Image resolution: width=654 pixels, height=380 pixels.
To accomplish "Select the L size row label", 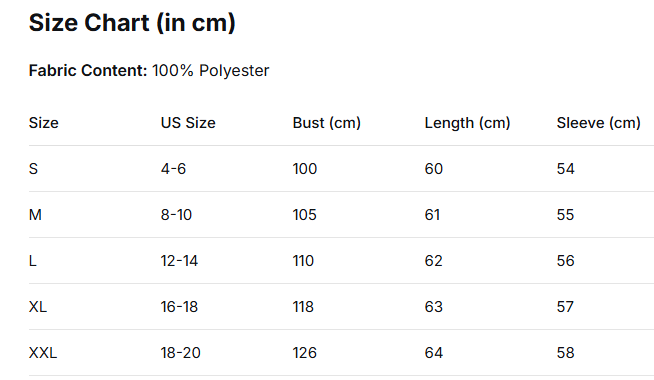I will pos(33,261).
